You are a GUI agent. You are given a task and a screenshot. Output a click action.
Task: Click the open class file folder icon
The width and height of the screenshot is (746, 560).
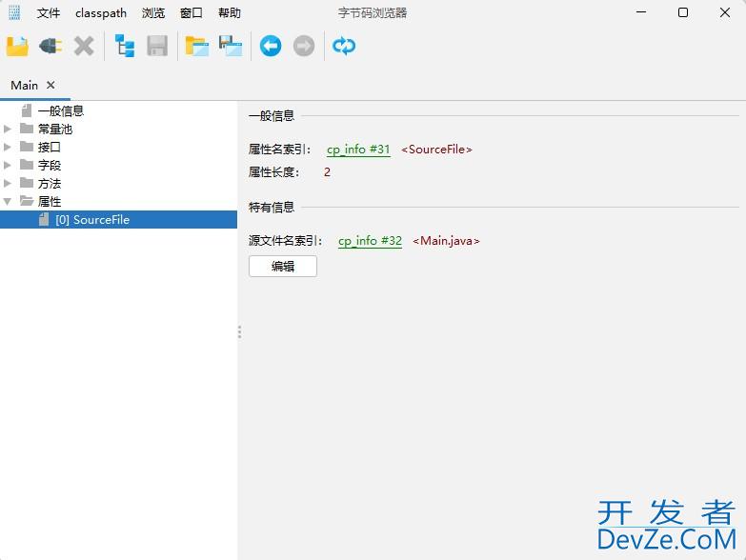[17, 46]
